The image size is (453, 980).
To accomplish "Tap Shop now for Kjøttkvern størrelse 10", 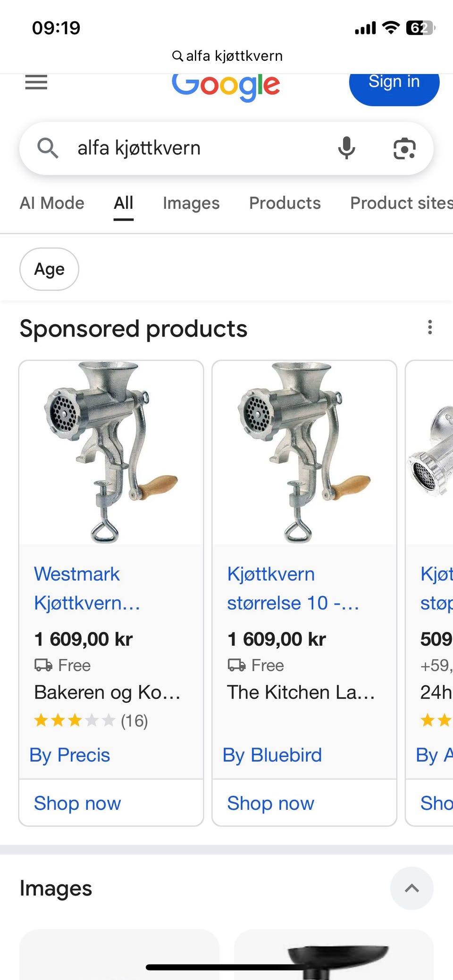I will (270, 803).
